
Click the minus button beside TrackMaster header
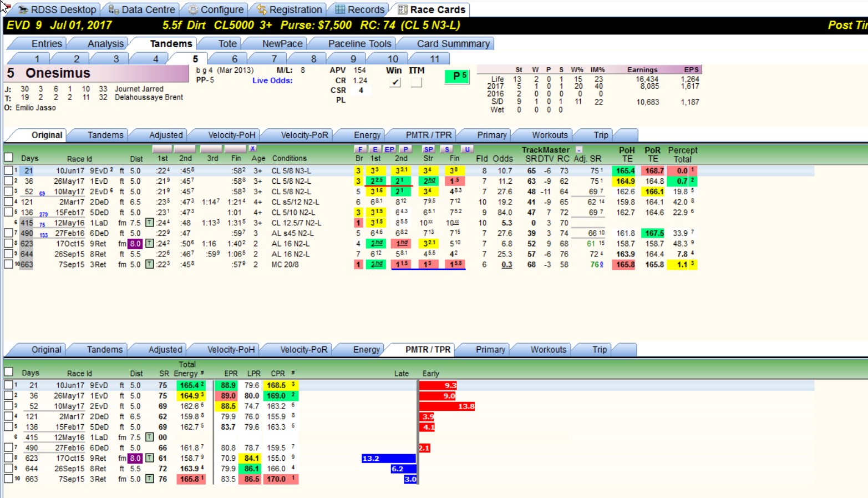(579, 150)
